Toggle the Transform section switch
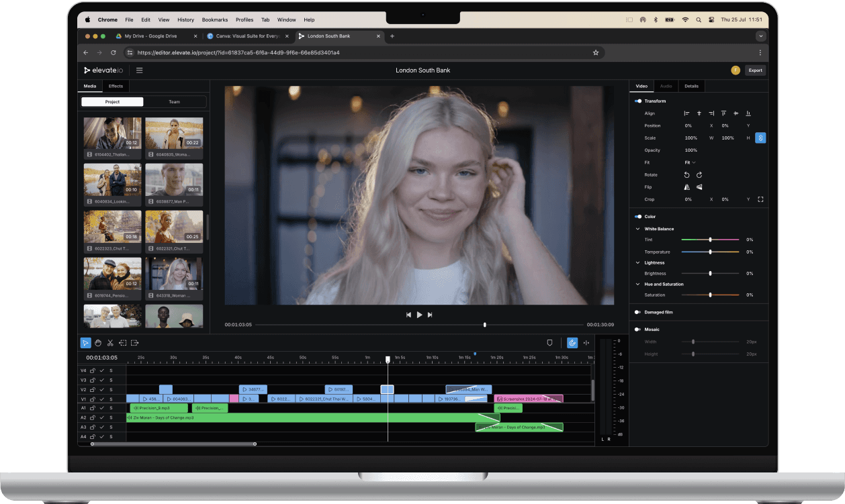Screen dimensions: 845x504 coord(638,101)
